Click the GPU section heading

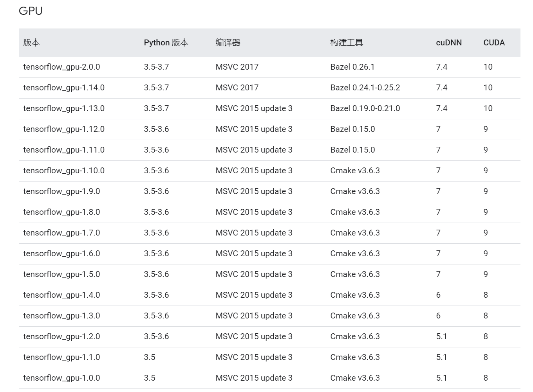pos(31,11)
